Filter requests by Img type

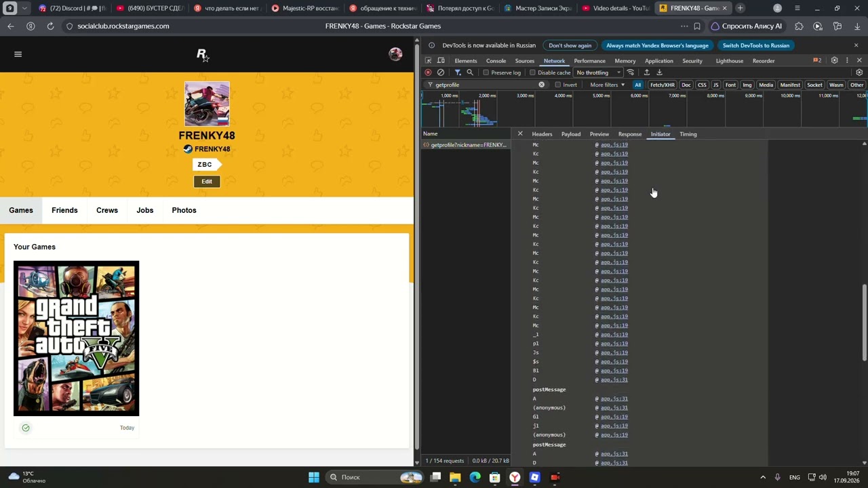click(747, 85)
